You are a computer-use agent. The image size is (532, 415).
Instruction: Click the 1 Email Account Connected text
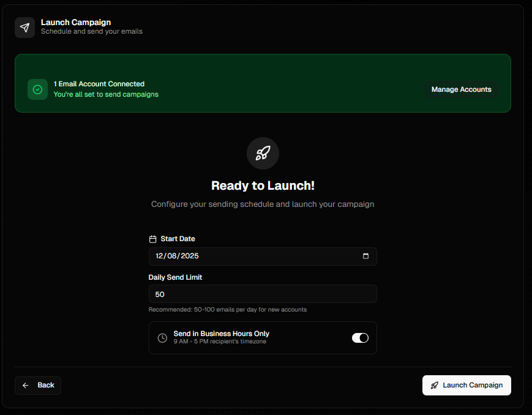click(99, 84)
